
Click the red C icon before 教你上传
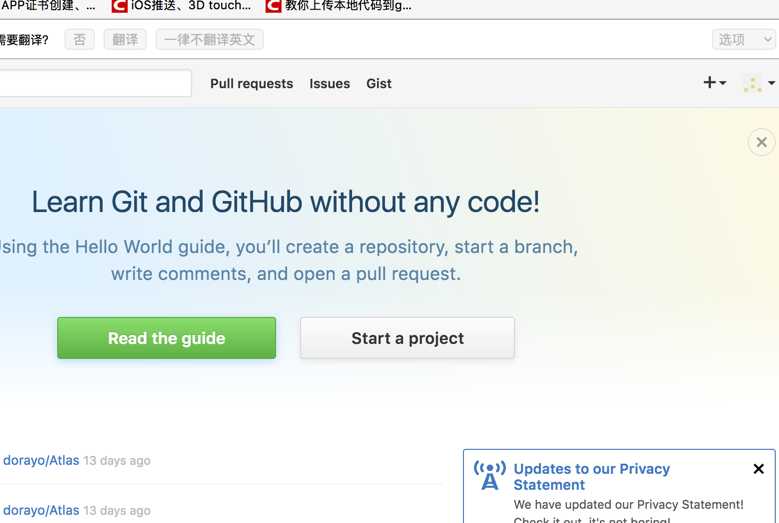pos(273,6)
